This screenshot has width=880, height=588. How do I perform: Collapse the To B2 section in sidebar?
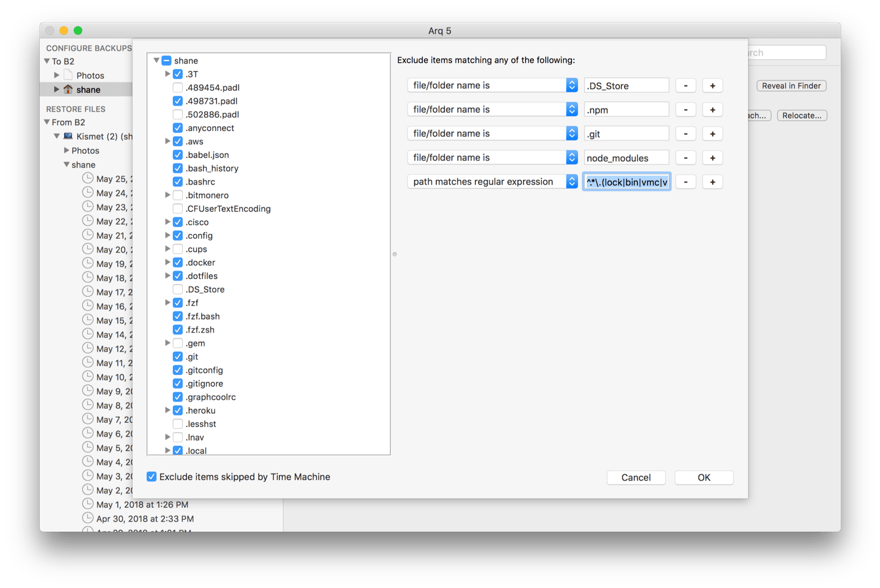point(47,61)
